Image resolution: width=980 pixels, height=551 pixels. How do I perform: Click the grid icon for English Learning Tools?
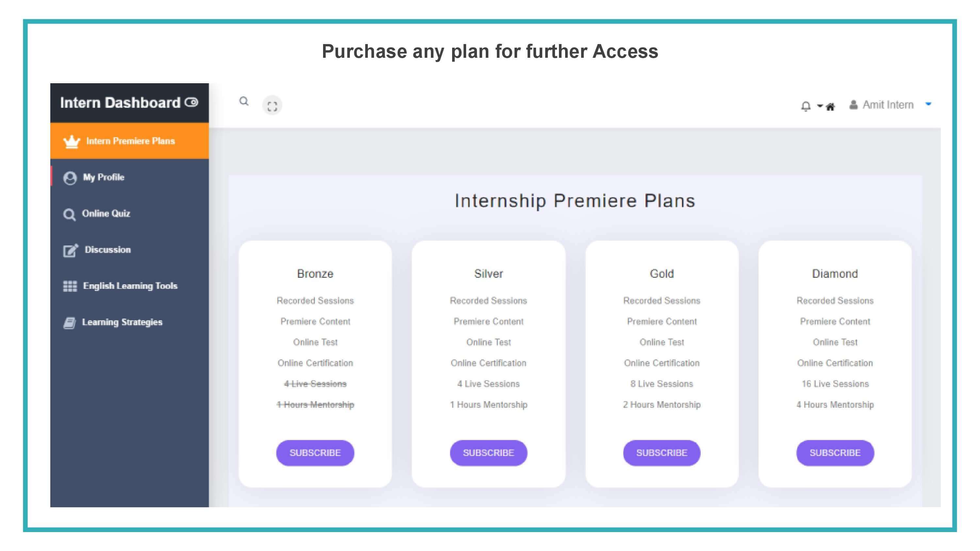[x=70, y=286]
